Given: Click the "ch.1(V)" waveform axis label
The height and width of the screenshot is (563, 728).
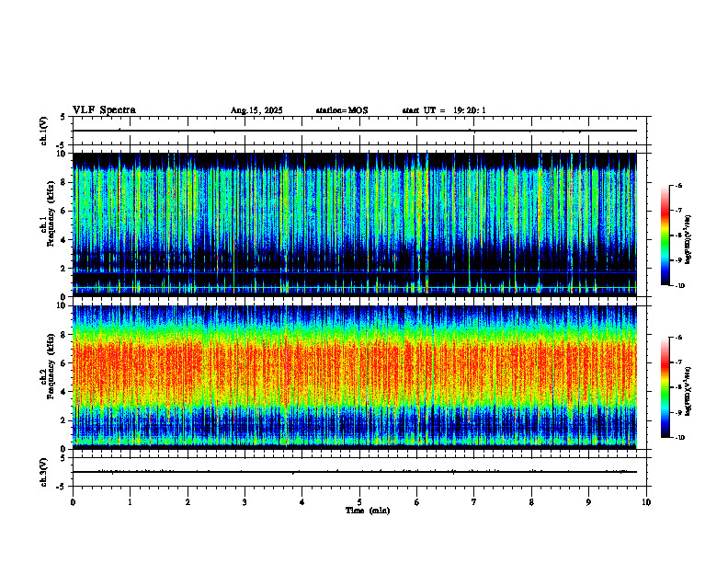Looking at the screenshot, I should click(44, 131).
